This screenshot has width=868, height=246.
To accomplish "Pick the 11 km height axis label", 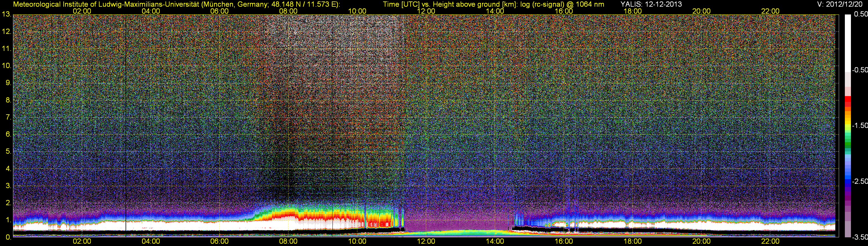I will click(x=6, y=49).
